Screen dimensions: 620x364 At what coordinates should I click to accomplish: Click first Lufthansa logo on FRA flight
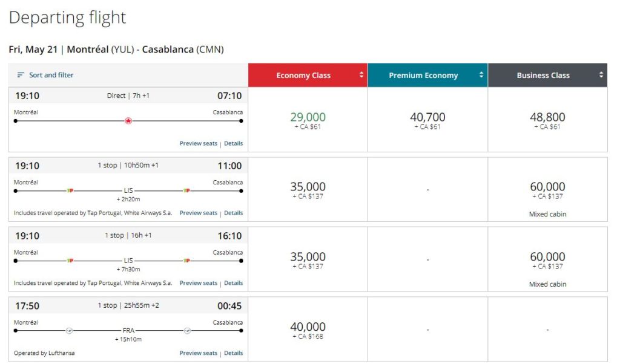[x=69, y=331]
